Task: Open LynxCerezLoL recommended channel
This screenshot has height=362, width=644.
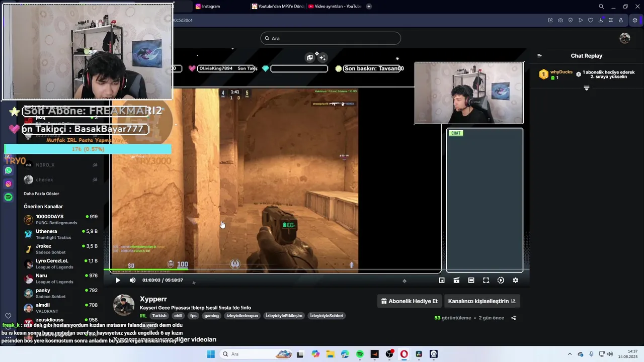Action: (60, 264)
